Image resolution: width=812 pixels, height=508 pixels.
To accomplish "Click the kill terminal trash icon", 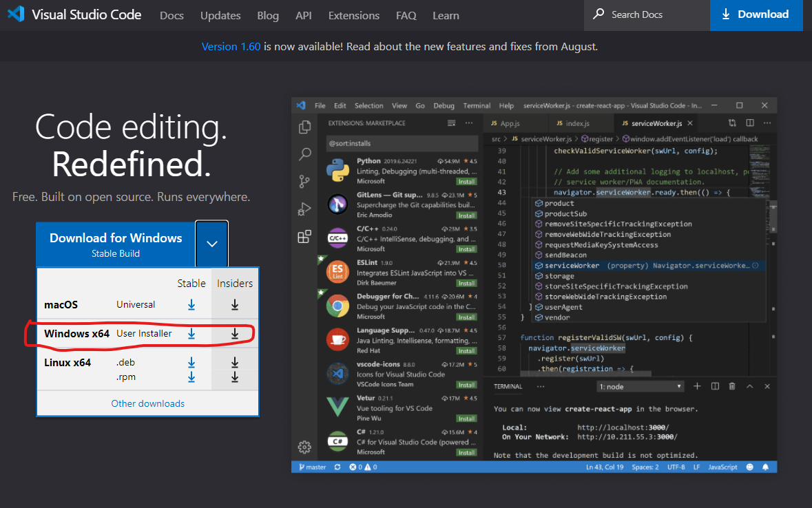I will [732, 386].
